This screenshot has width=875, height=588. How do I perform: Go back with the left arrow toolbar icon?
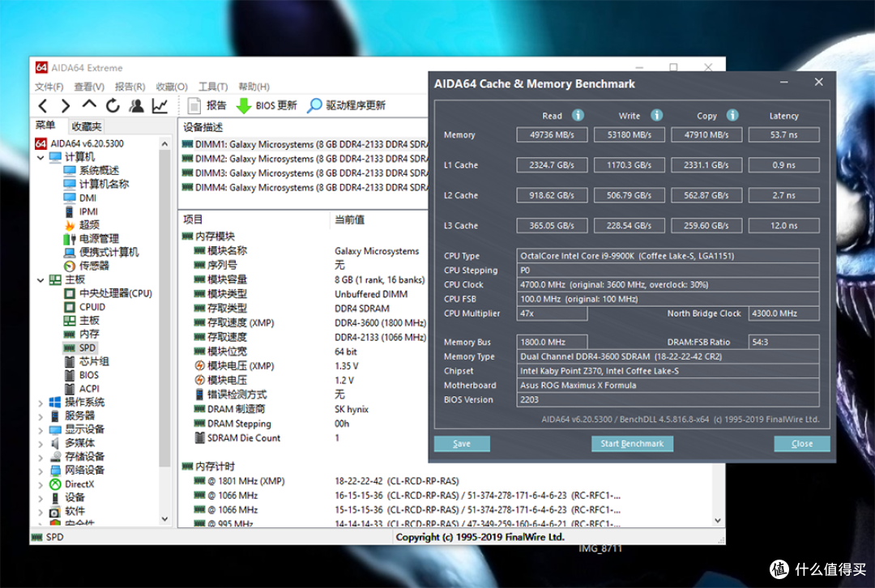43,105
